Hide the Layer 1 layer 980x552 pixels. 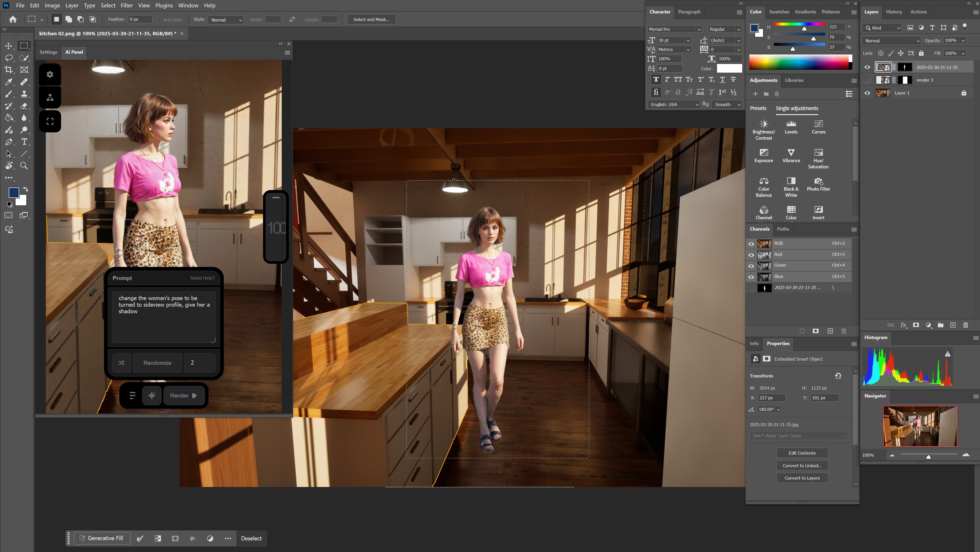(867, 93)
